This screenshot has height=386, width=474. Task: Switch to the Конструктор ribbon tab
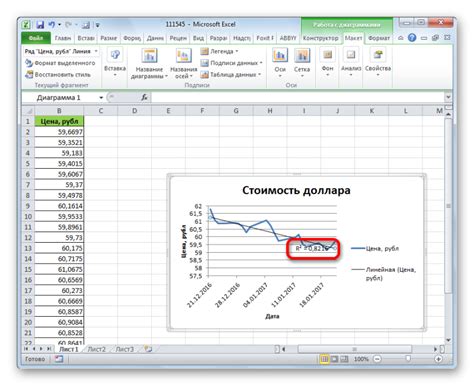(320, 38)
